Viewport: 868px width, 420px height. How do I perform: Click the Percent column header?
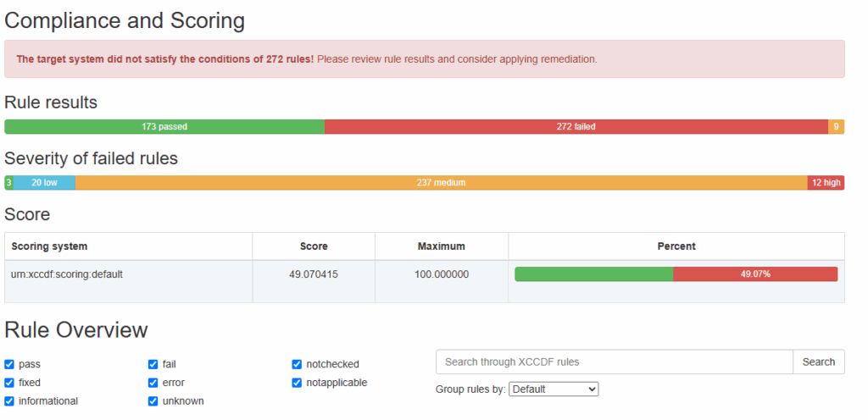tap(676, 246)
